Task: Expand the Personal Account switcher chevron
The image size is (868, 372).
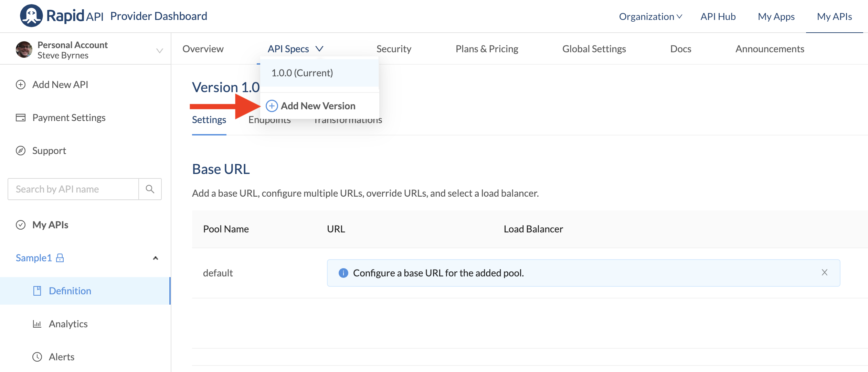Action: pos(159,51)
